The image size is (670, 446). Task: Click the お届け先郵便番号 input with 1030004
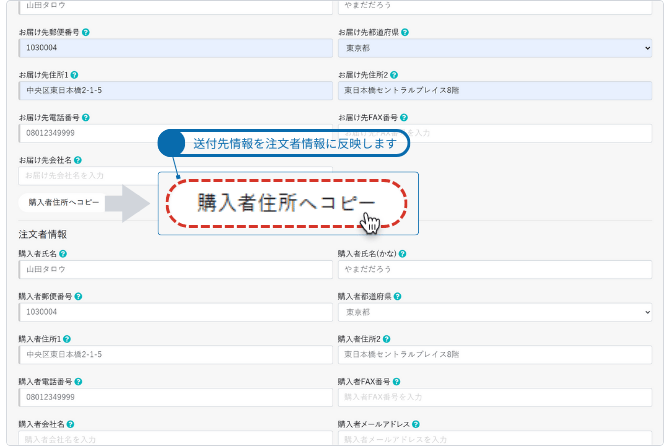coord(175,47)
